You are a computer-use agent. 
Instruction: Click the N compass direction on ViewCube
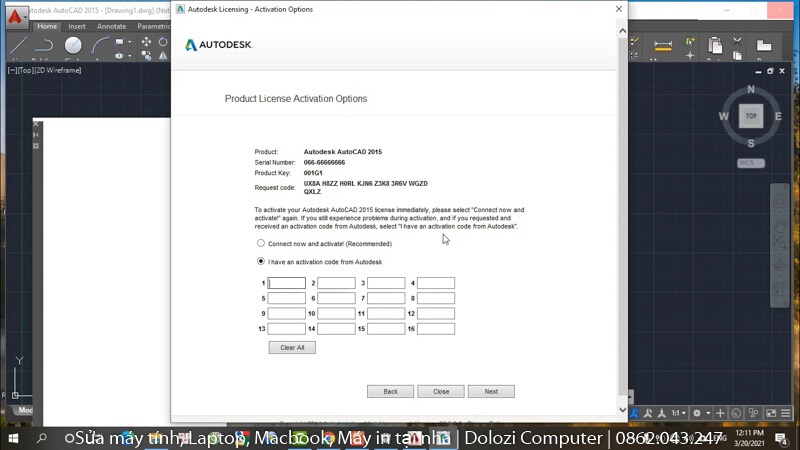coord(751,89)
